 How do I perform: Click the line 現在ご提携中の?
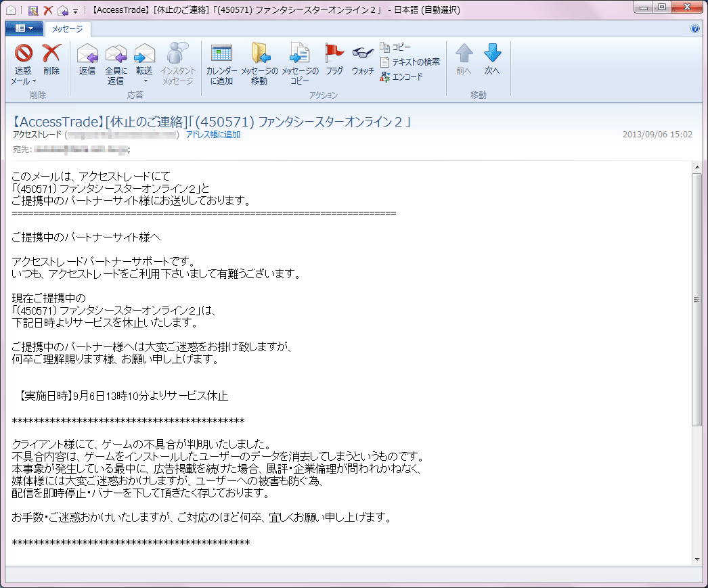pyautogui.click(x=49, y=298)
